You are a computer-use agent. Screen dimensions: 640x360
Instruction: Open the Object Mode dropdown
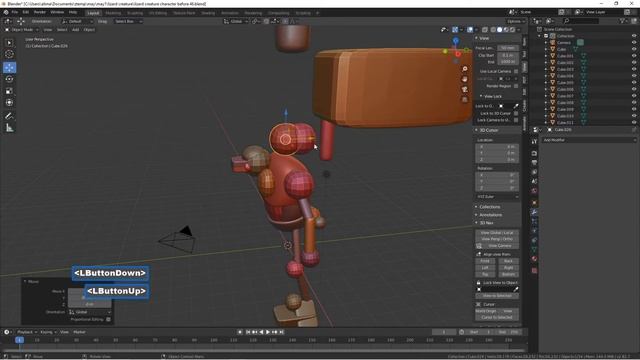click(x=22, y=30)
